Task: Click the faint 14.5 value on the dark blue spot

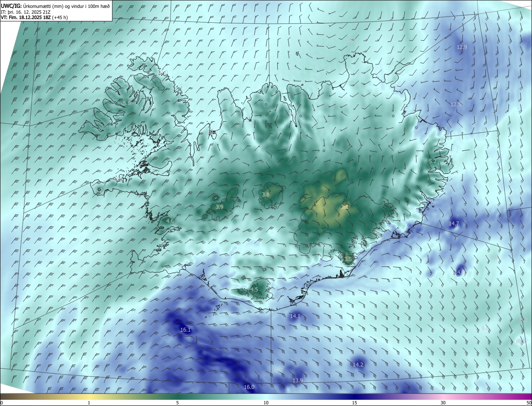Action: coord(461,272)
